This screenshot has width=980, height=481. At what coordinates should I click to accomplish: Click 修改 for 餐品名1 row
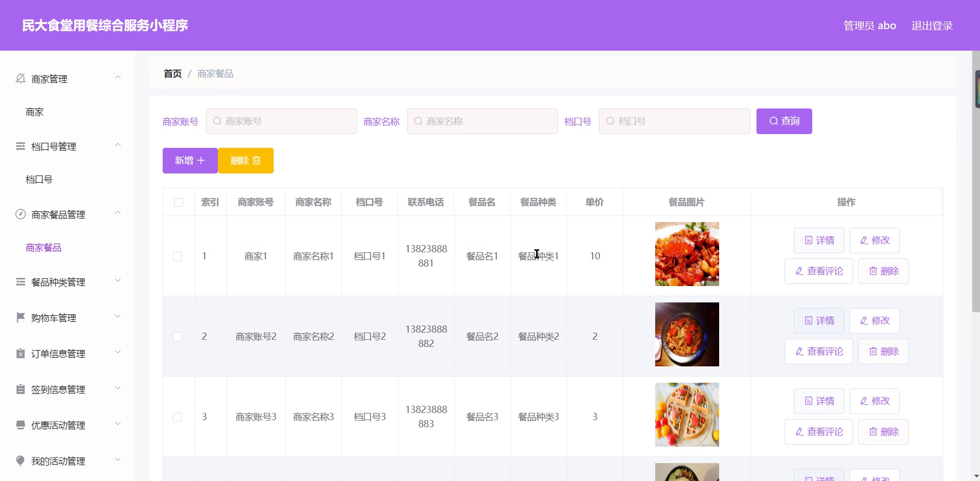coord(875,240)
